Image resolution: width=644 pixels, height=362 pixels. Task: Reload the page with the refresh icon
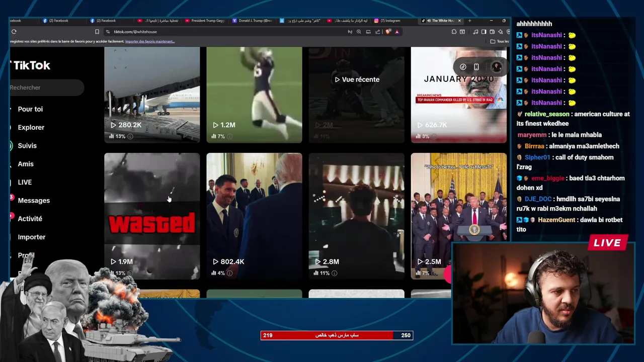click(14, 32)
